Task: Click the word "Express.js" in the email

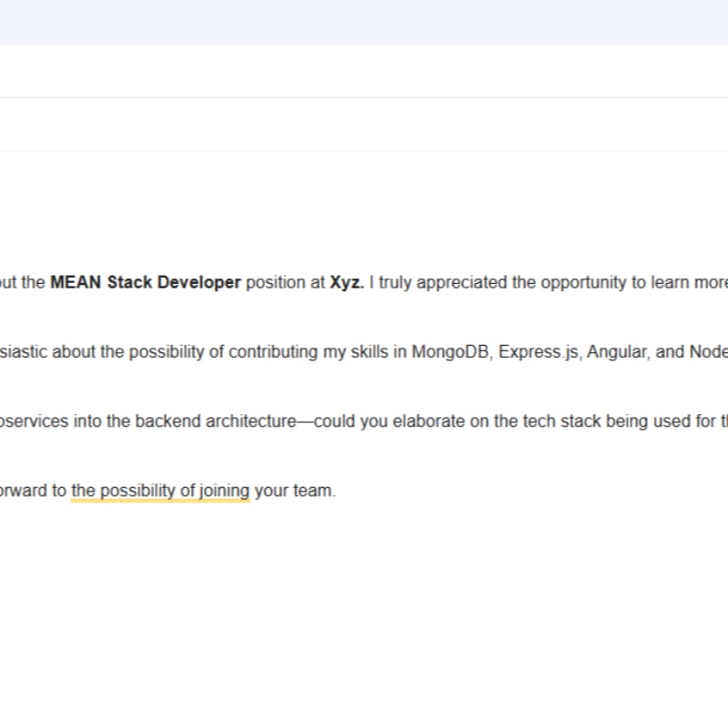Action: [539, 352]
